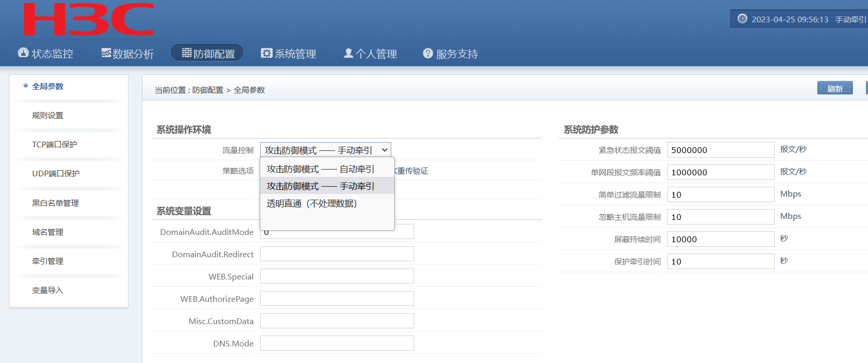Click the 系统防护参数 section heading
The image size is (868, 363).
click(x=591, y=130)
